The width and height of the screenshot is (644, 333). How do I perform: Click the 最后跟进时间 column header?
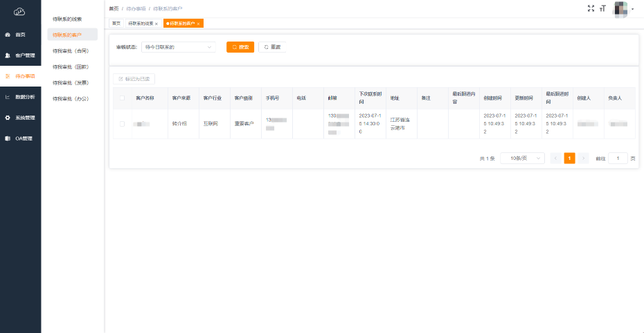click(557, 98)
